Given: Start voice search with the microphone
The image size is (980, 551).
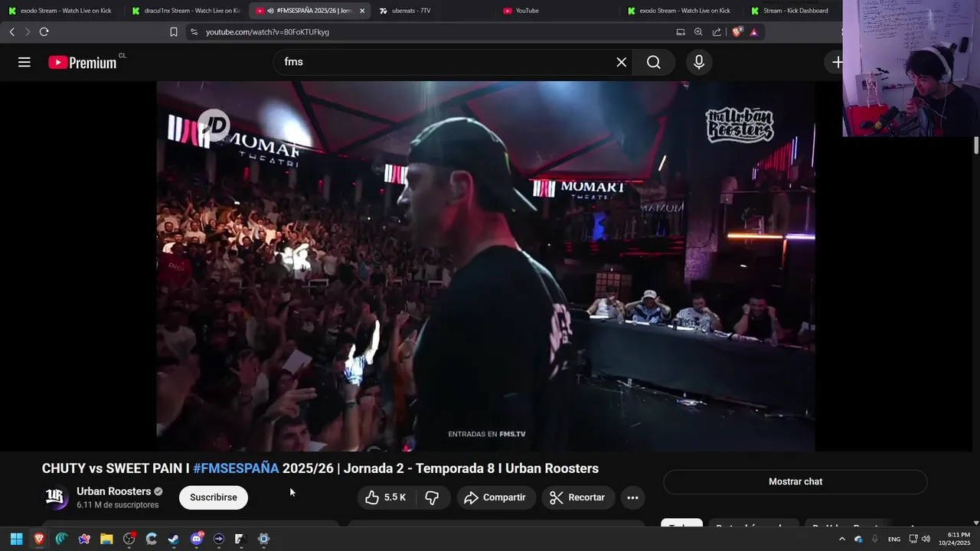Looking at the screenshot, I should point(698,62).
